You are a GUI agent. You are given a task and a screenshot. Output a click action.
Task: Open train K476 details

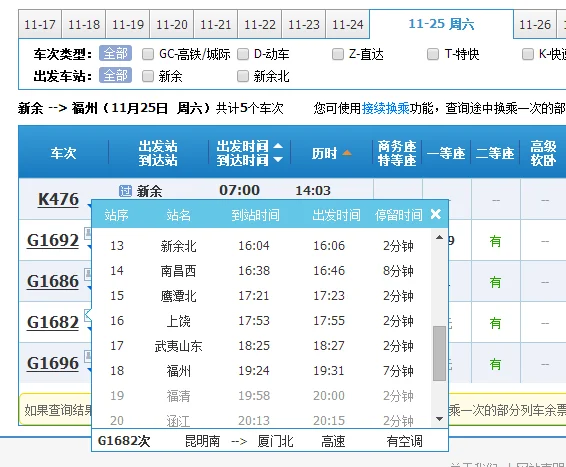[58, 199]
